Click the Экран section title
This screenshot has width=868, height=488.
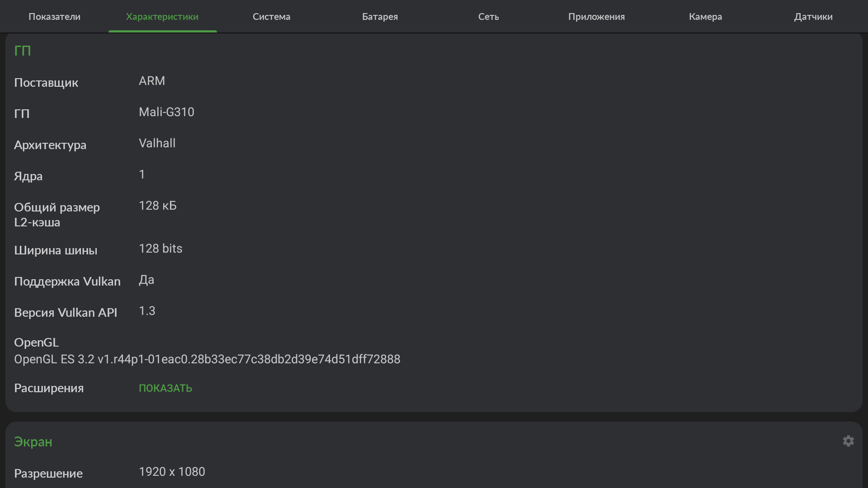coord(33,441)
